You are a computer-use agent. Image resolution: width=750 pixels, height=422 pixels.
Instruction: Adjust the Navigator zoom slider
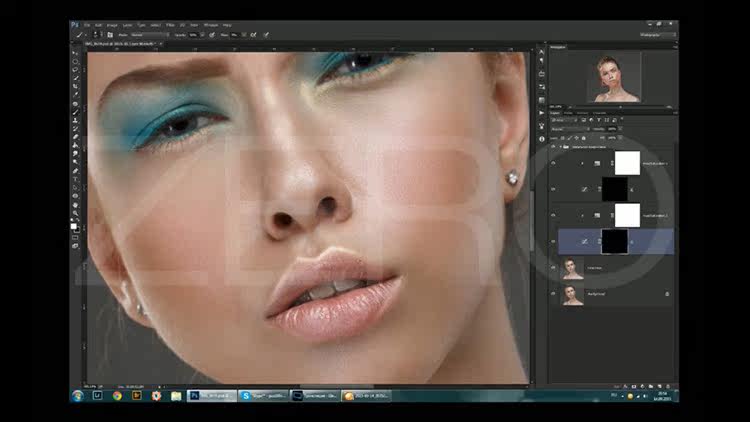point(620,107)
